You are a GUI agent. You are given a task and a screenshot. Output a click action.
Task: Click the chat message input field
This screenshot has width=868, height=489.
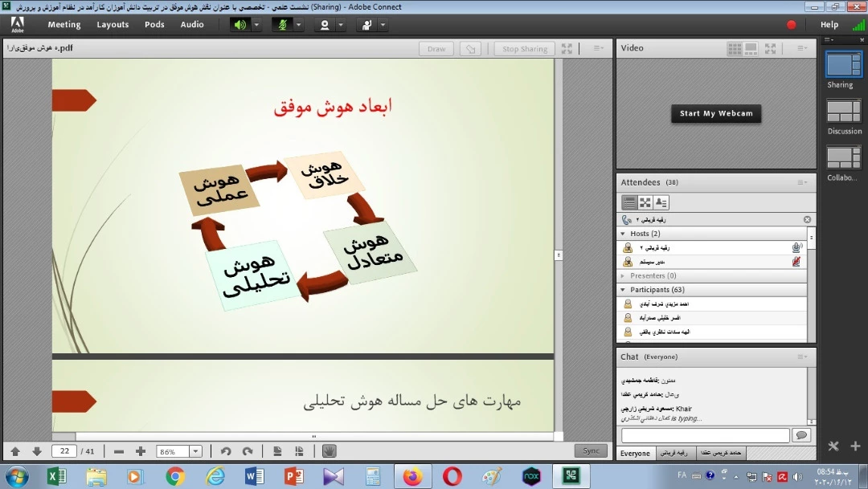[705, 435]
